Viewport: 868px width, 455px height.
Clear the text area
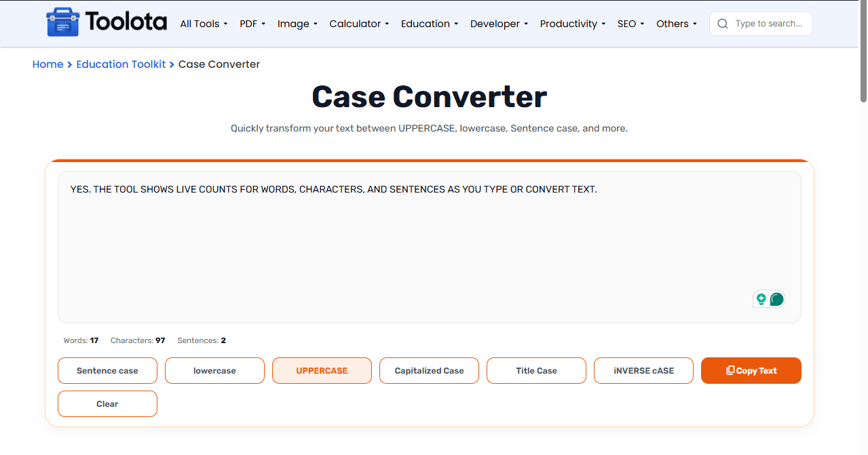[x=107, y=404]
